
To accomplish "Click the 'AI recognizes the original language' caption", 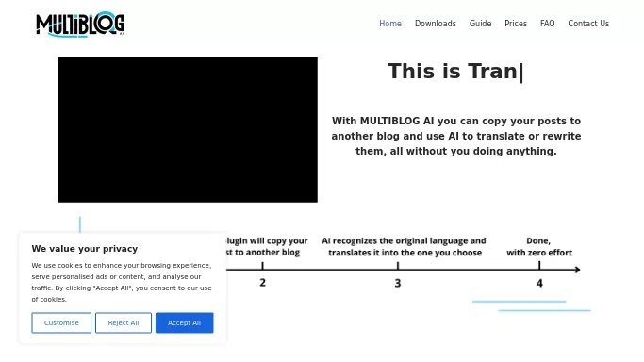I will [405, 247].
